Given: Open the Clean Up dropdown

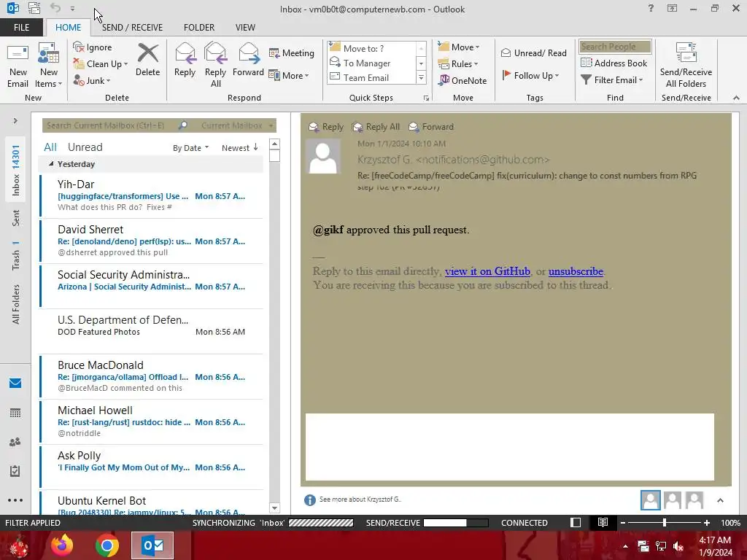Looking at the screenshot, I should tap(101, 64).
